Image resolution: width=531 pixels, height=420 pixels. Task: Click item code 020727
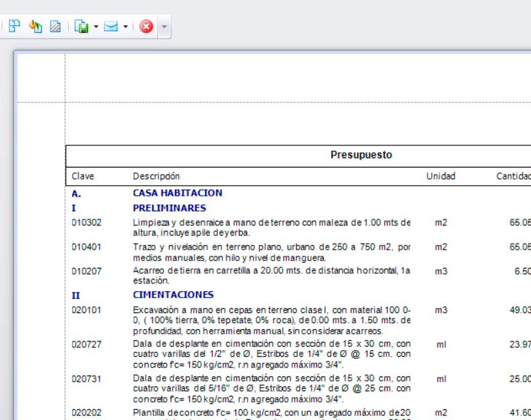click(87, 345)
